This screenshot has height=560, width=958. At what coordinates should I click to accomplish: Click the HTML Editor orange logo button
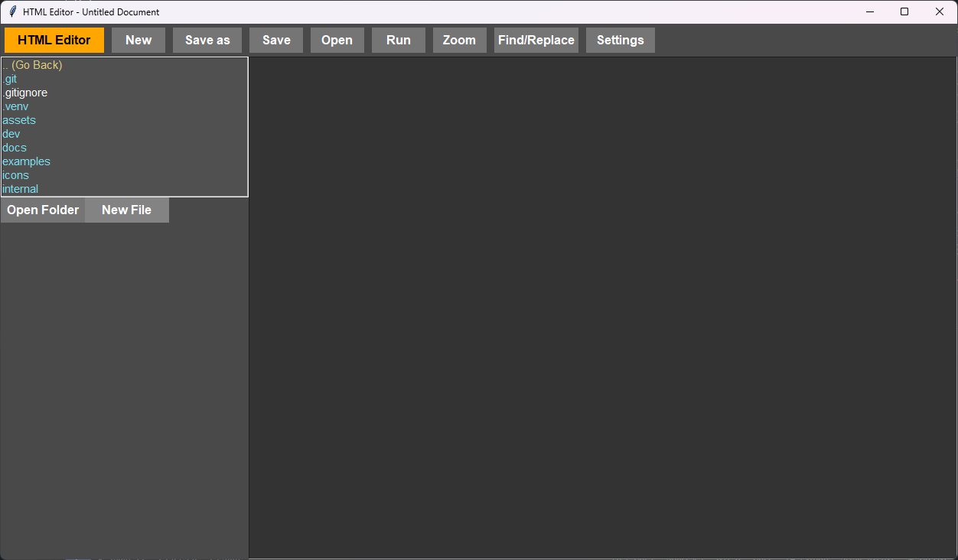54,41
